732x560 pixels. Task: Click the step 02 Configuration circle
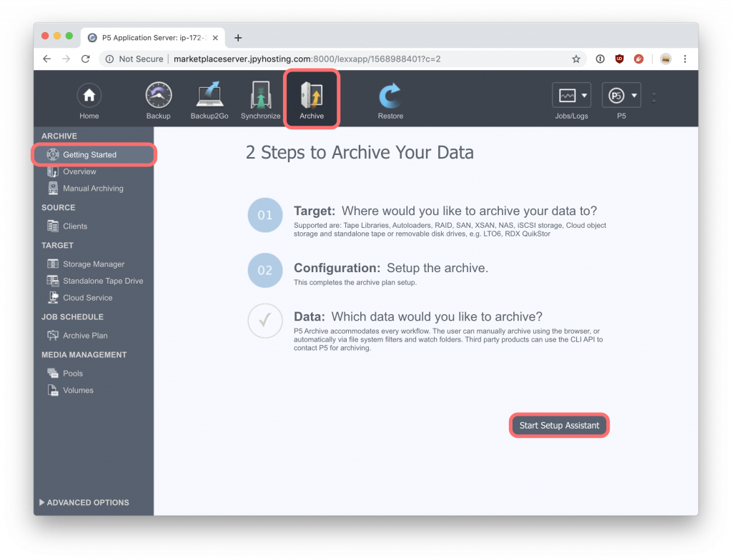265,270
